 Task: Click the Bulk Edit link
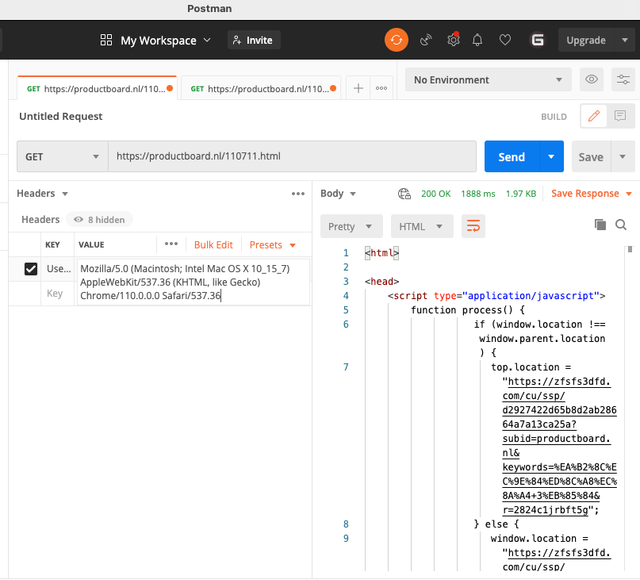tap(213, 245)
